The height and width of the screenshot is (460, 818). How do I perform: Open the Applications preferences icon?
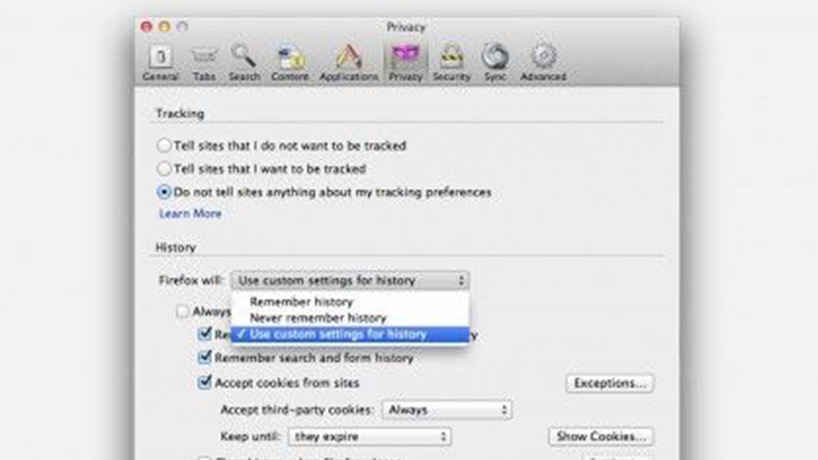(348, 61)
